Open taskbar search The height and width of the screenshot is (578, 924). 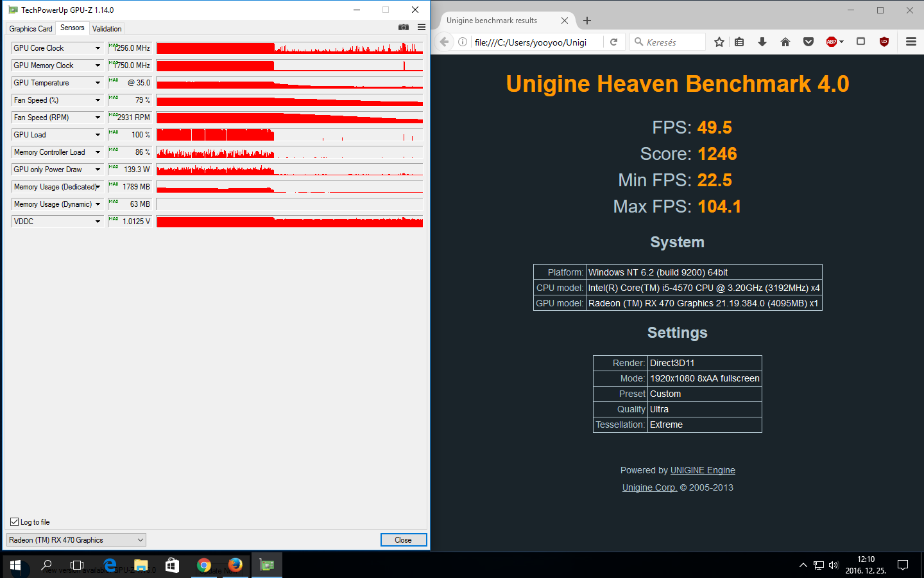coord(47,565)
